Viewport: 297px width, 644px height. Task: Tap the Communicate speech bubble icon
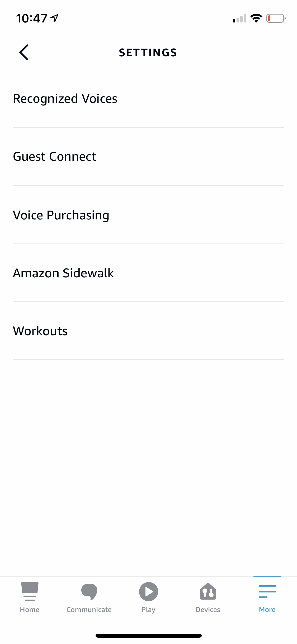pos(89,592)
